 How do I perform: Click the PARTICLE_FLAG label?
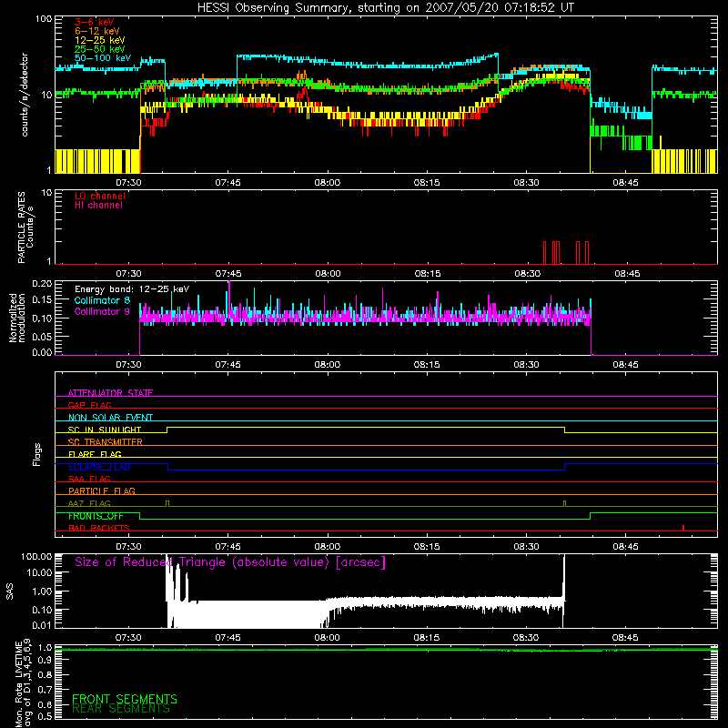102,490
